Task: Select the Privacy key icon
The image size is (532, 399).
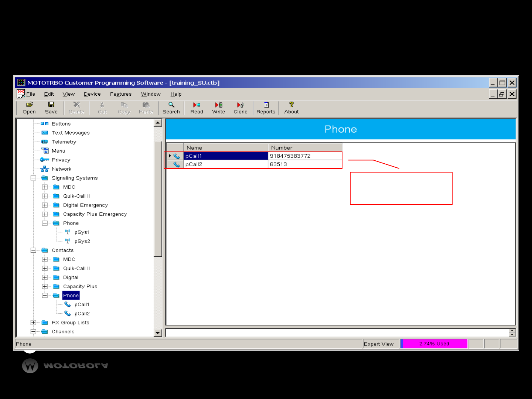Action: [x=45, y=160]
